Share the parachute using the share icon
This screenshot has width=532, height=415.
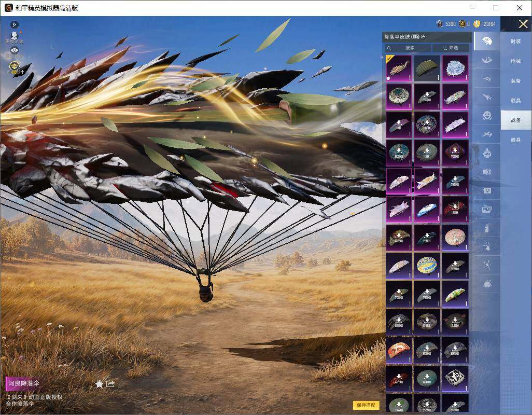point(110,383)
